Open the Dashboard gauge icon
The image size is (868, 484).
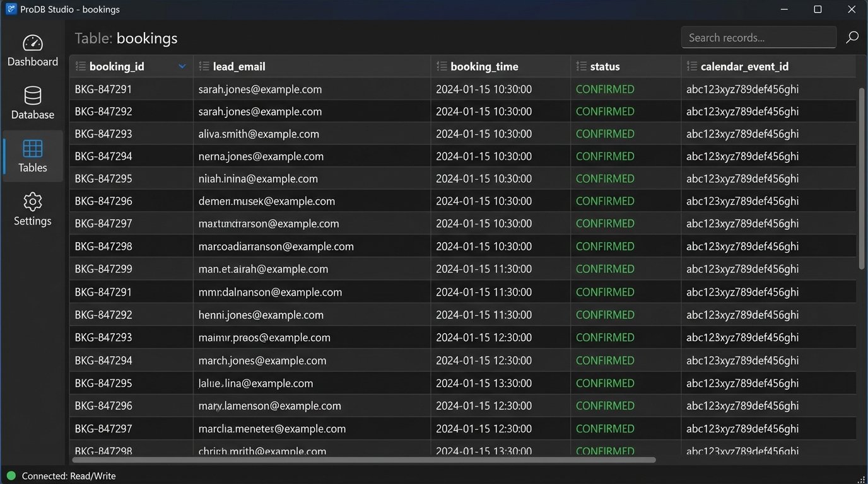(33, 43)
